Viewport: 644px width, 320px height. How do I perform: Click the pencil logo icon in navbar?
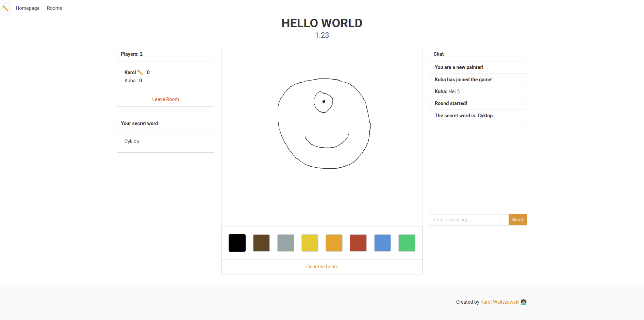(x=5, y=8)
